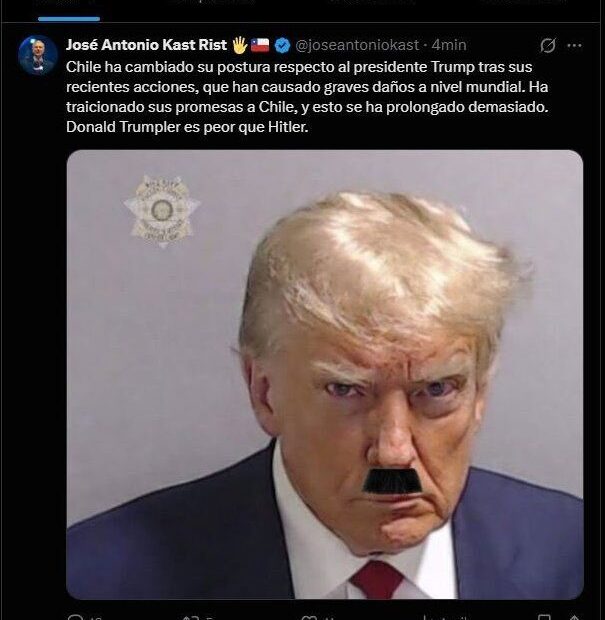The width and height of the screenshot is (605, 620).
Task: Bookmark the post with bookmark icon
Action: point(545,618)
